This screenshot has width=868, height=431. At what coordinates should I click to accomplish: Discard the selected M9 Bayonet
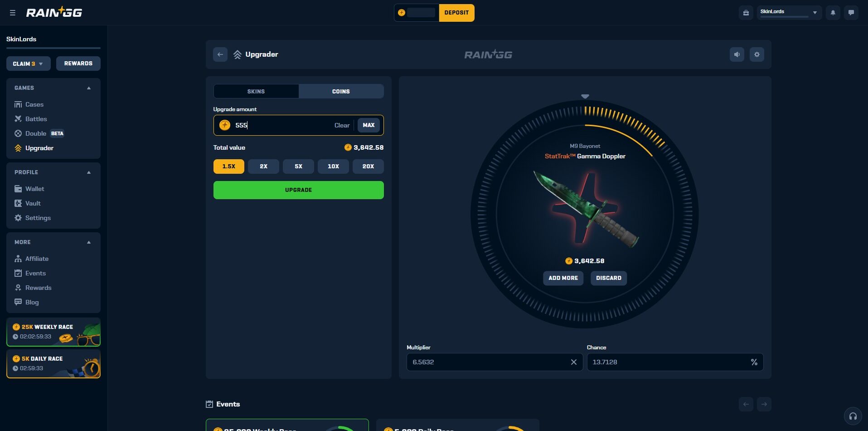tap(609, 278)
